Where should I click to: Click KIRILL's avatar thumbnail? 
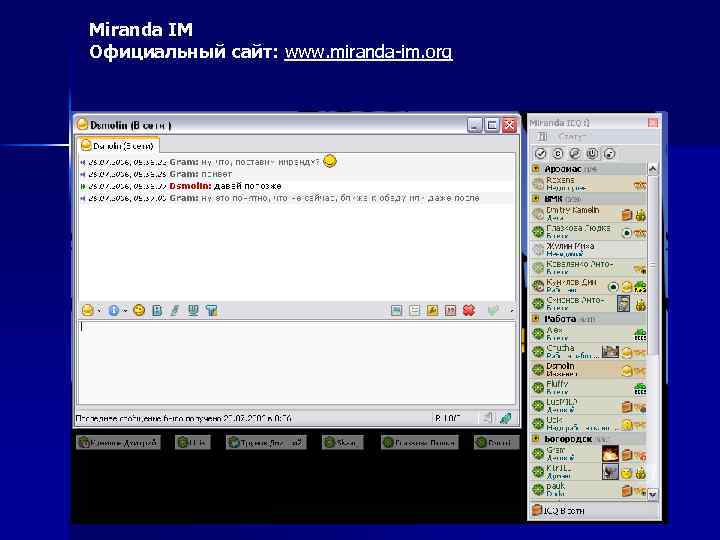tap(610, 472)
